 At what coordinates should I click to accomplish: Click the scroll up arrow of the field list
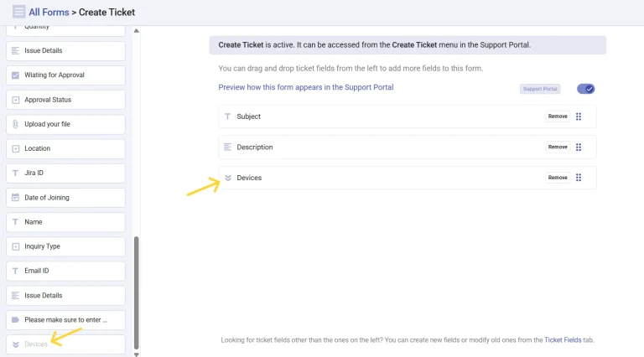[x=137, y=31]
